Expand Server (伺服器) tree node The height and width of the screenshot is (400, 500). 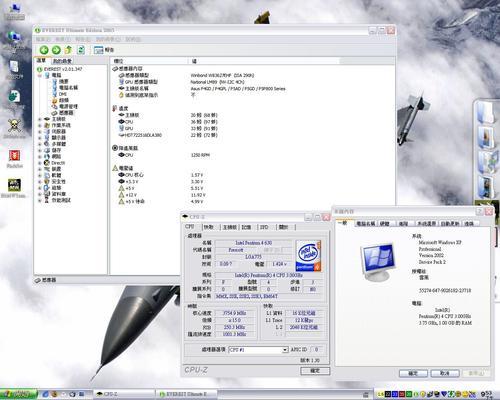[40, 132]
